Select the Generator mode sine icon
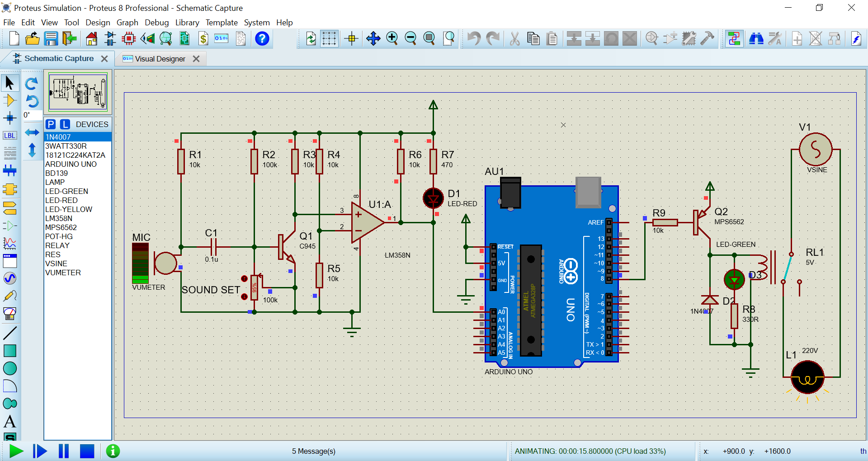The image size is (868, 461). (9, 278)
